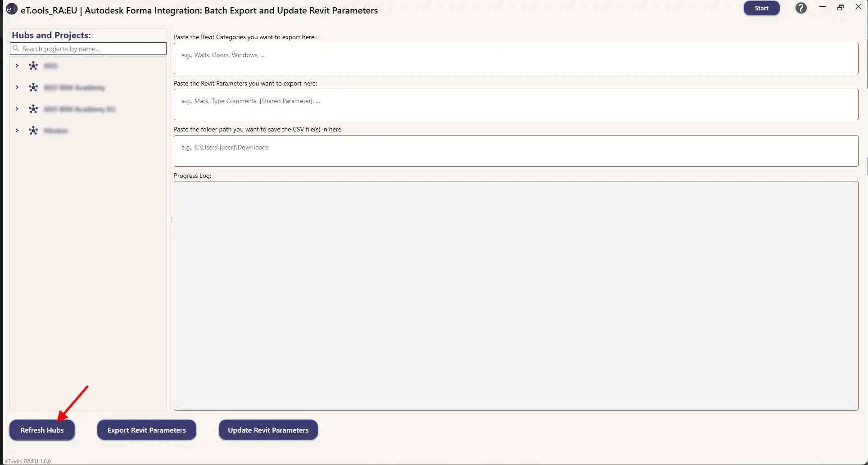This screenshot has width=868, height=465.
Task: Click the Revit Categories text box
Action: [x=516, y=59]
